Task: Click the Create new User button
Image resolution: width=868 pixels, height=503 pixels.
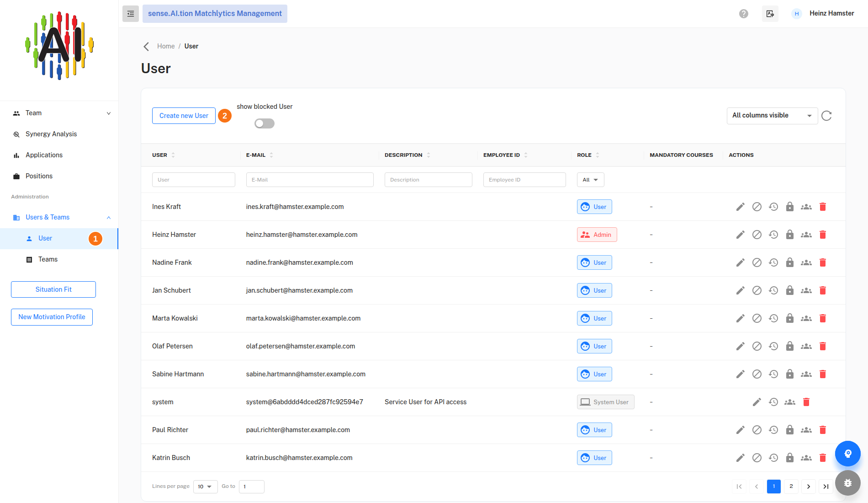Action: [x=184, y=116]
